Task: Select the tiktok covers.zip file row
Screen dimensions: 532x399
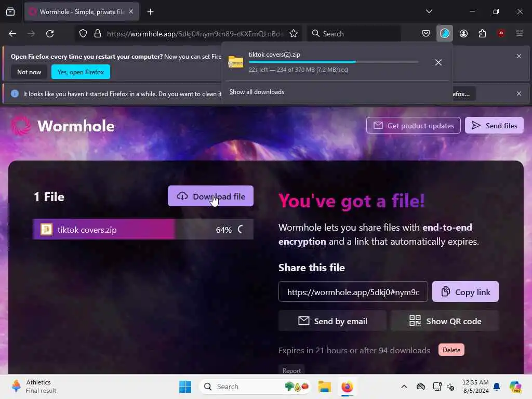Action: [x=143, y=229]
